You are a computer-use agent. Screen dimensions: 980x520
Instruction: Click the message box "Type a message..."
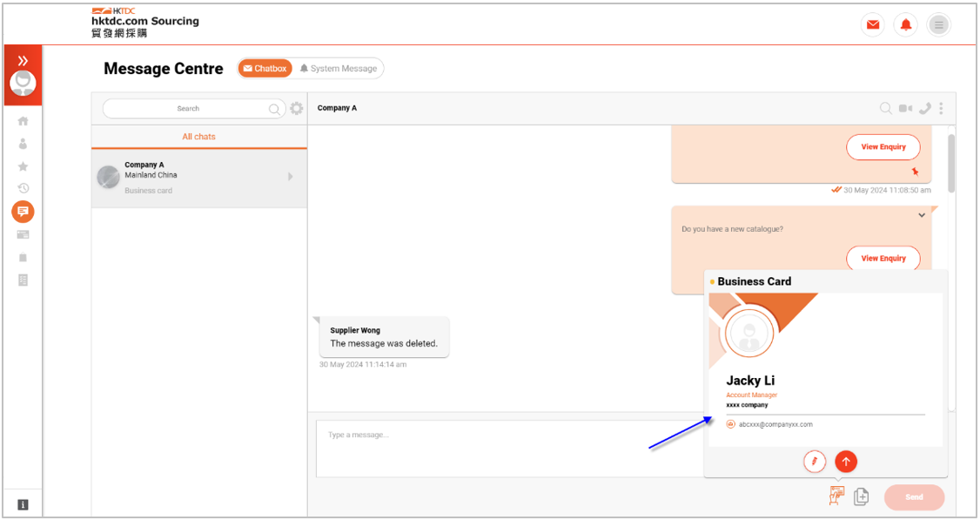point(509,448)
